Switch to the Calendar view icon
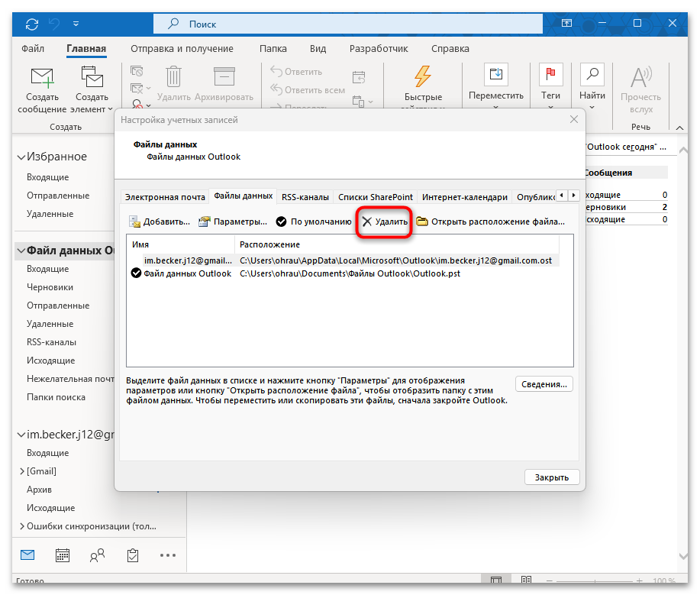 click(x=62, y=555)
